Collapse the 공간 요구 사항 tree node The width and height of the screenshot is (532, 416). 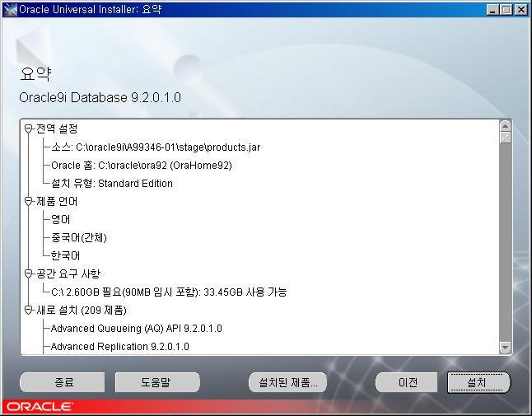point(29,273)
